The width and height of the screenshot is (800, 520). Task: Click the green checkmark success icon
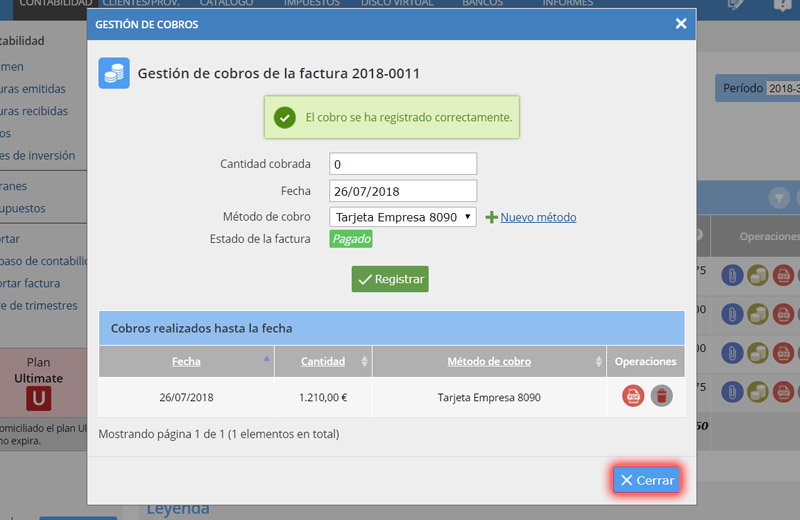click(x=285, y=117)
